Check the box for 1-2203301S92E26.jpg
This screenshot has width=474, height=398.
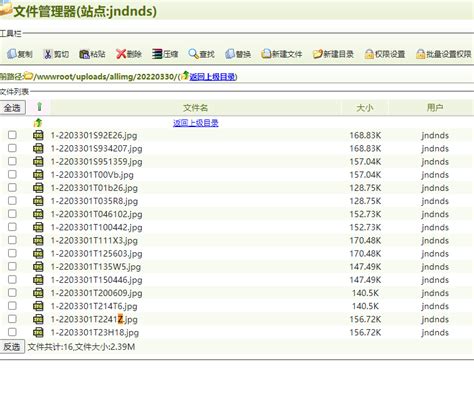click(x=12, y=135)
